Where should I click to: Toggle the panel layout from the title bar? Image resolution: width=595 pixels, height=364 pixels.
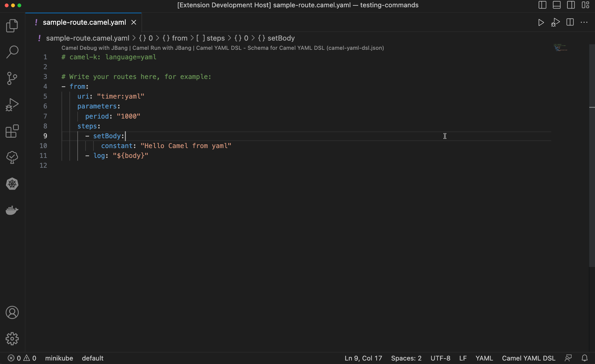tap(557, 5)
